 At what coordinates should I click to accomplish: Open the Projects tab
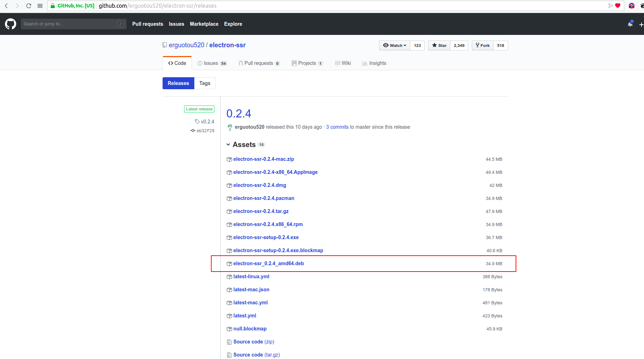click(307, 63)
